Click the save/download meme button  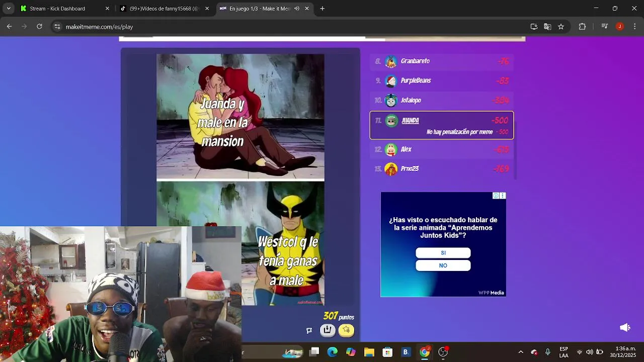[328, 330]
